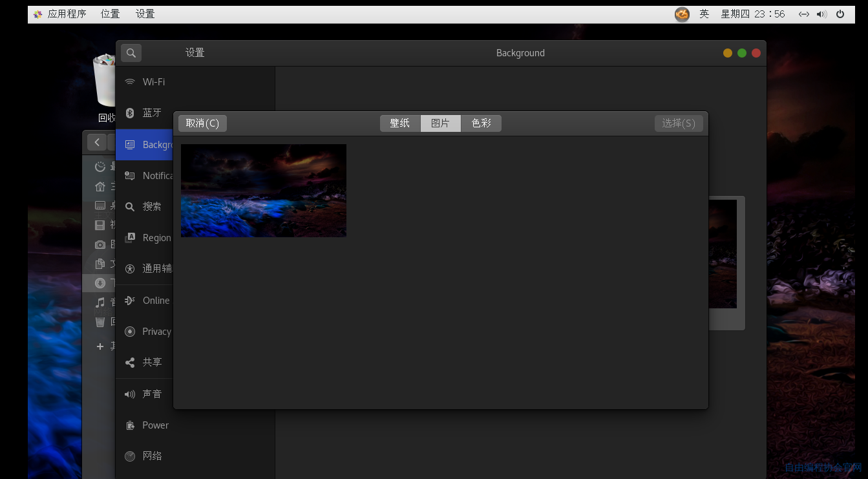Choose the dark seascape picture thumbnail
This screenshot has width=868, height=479.
(x=264, y=191)
